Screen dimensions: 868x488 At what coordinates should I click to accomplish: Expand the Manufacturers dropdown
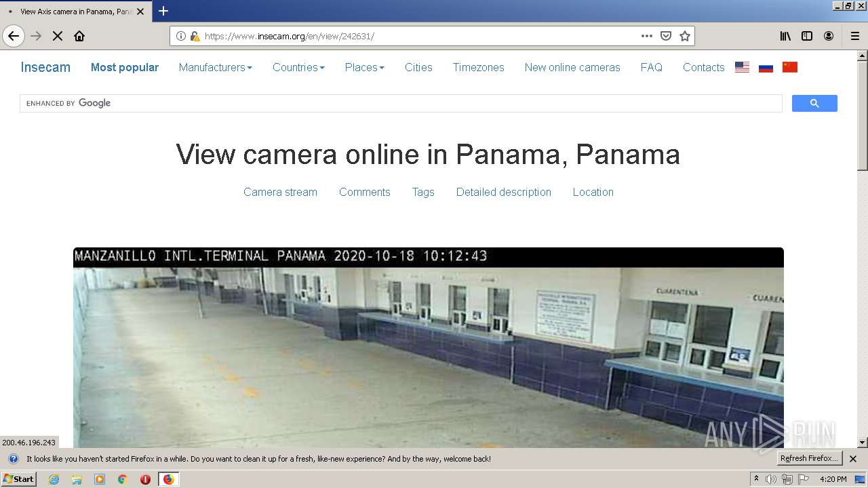point(216,67)
